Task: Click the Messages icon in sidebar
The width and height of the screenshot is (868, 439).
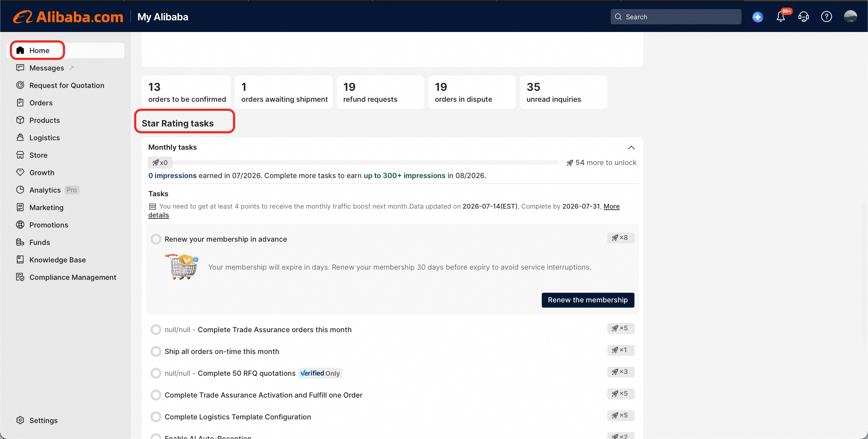Action: (20, 68)
